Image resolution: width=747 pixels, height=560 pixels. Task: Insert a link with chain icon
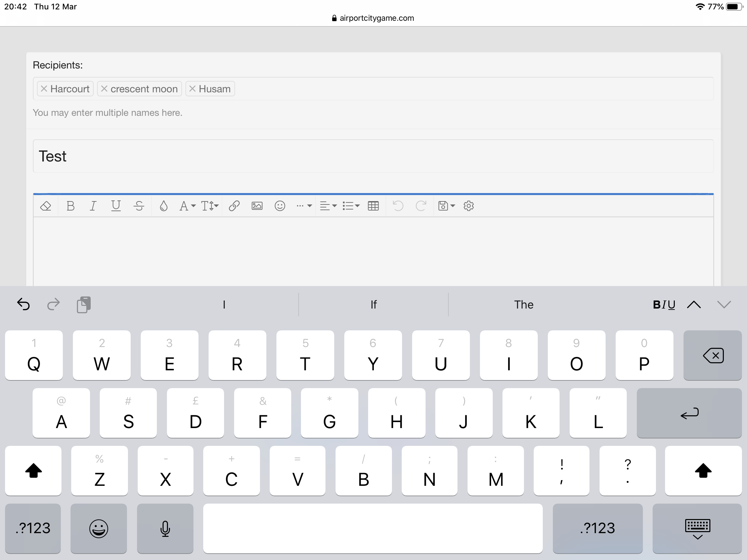234,205
